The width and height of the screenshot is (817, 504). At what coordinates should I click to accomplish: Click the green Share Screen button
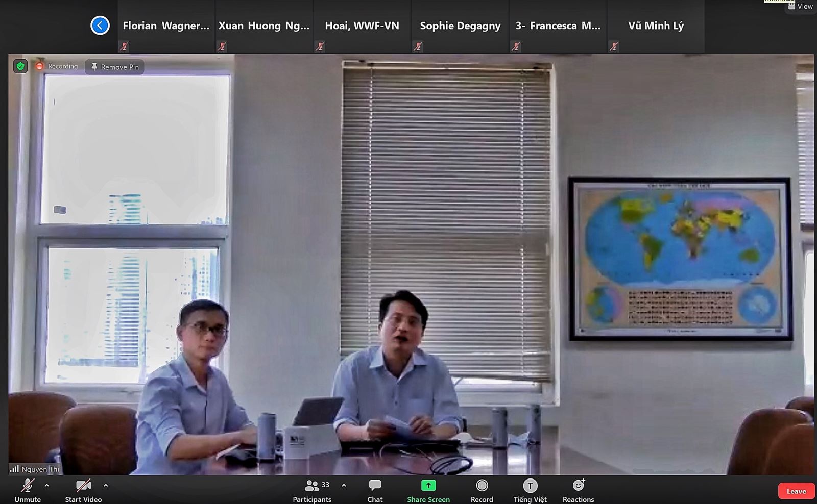click(428, 491)
